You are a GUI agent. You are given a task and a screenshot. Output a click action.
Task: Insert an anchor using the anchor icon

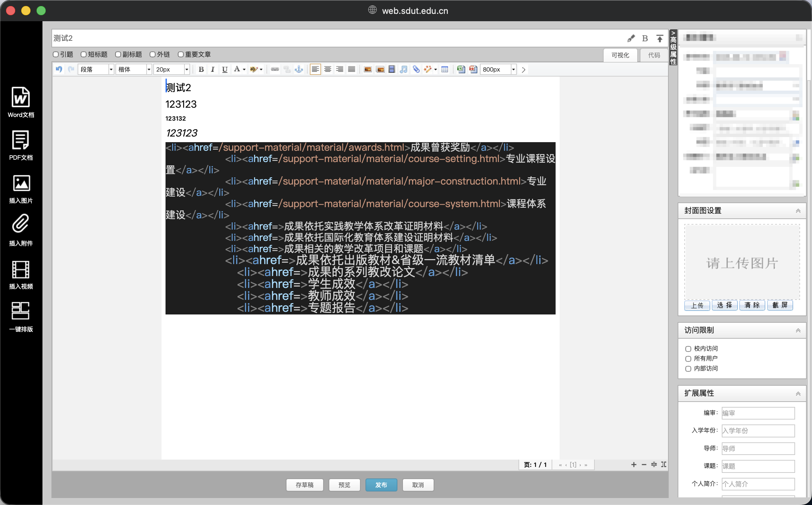(x=299, y=69)
